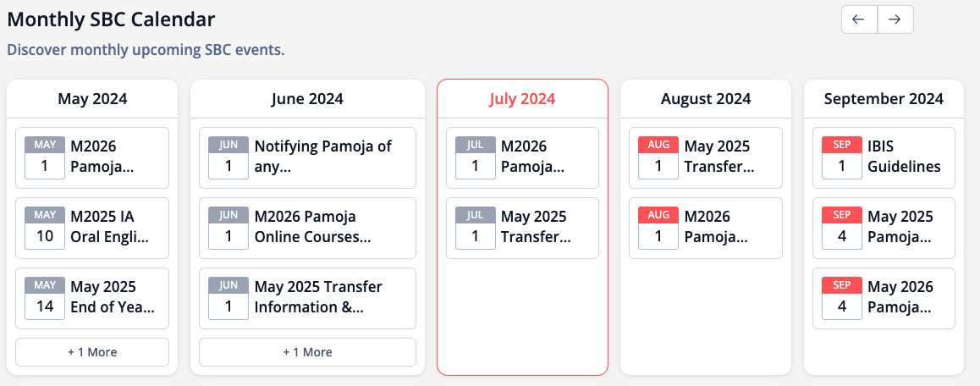Click the first AUG 1 date badge

[x=658, y=157]
